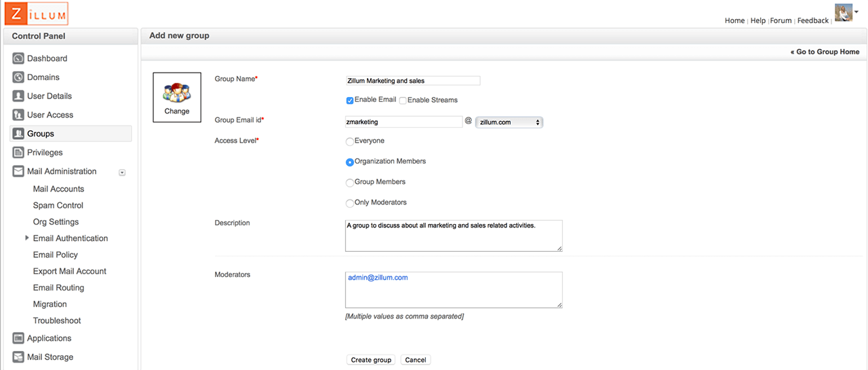Open Org Settings submenu item
The width and height of the screenshot is (868, 370).
coord(56,222)
